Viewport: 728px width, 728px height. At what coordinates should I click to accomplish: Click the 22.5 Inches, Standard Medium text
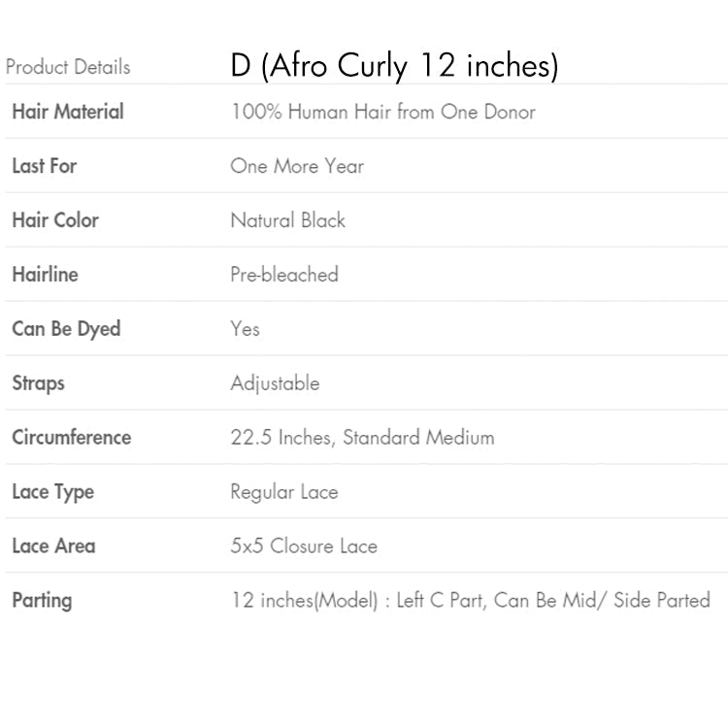point(362,438)
